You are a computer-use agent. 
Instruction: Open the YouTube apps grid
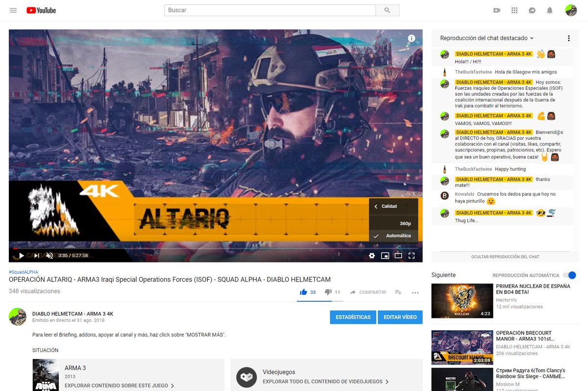point(514,10)
